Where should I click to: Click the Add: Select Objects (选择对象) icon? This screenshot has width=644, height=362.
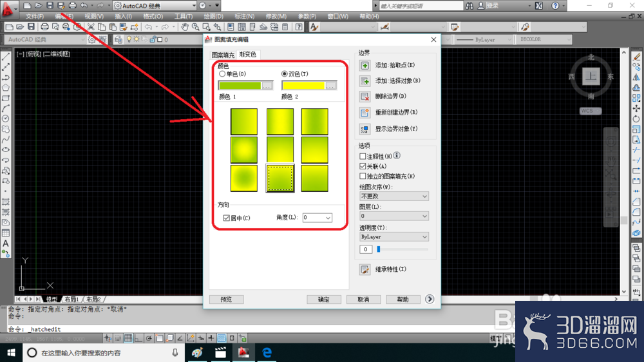point(365,81)
